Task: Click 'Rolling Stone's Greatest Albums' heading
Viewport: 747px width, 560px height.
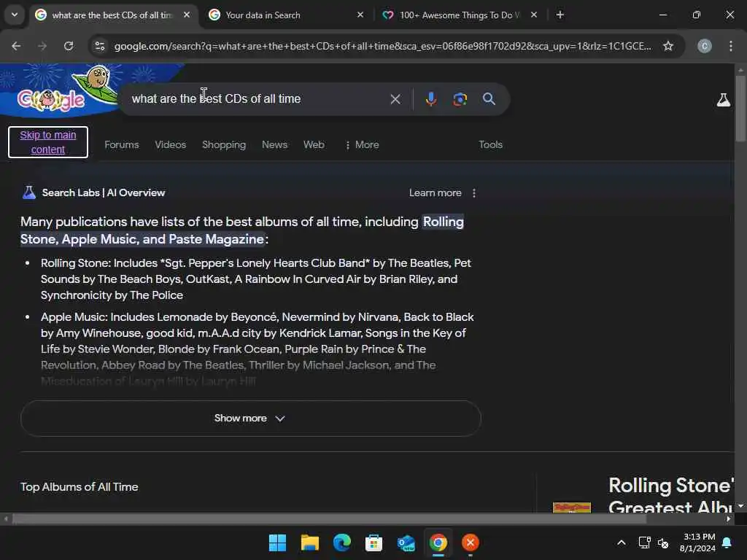Action: (671, 495)
